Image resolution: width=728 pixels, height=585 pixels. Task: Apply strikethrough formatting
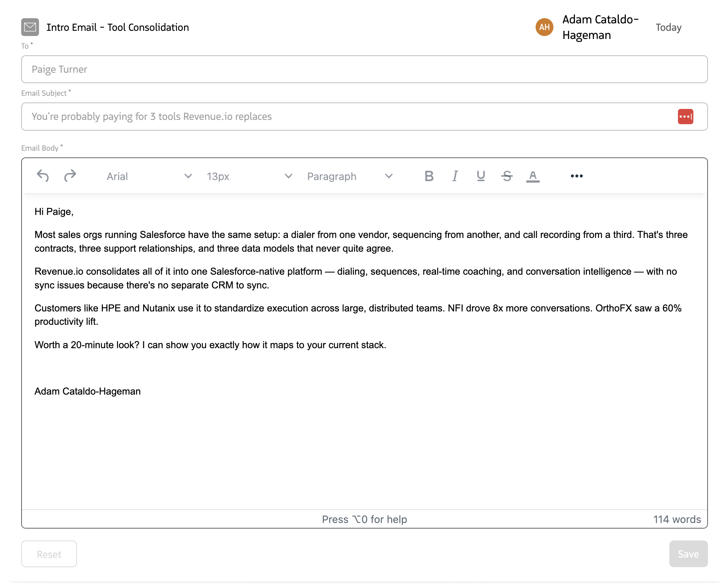click(507, 176)
